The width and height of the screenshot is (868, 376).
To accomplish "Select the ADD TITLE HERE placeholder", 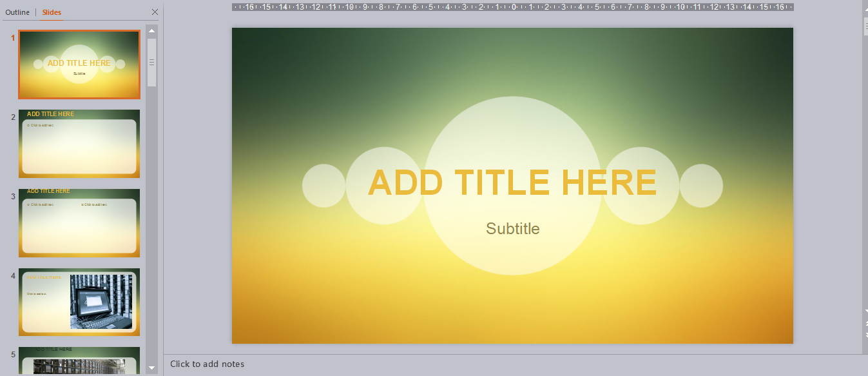I will pos(512,183).
